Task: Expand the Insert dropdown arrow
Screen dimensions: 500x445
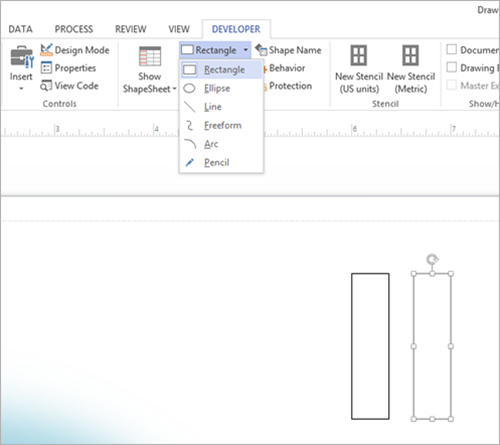Action: 21,89
